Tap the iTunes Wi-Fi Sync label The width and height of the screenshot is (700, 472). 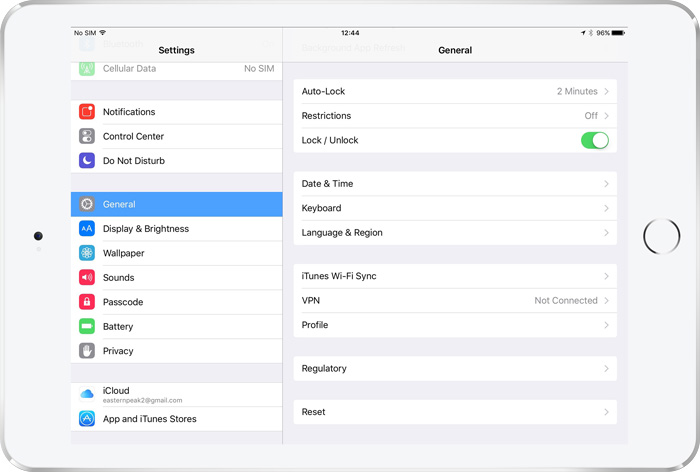click(x=339, y=276)
